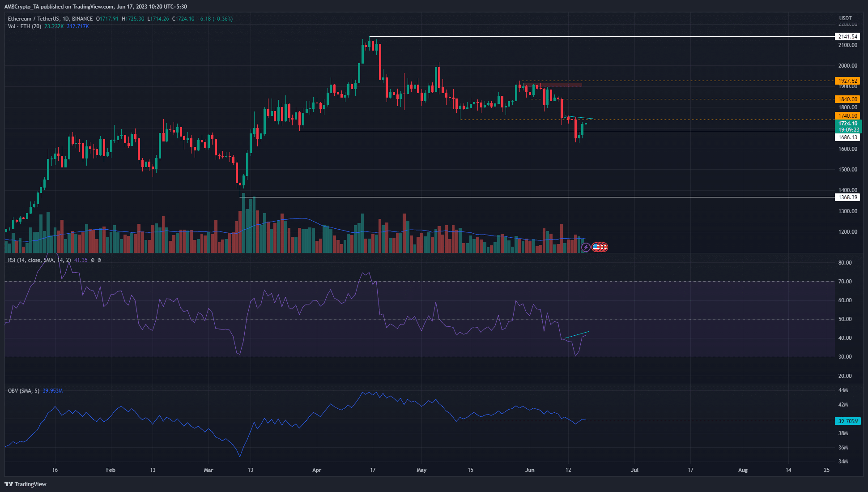Click the 30.00 level on RSI axis
Screen dimensions: 868x492
click(x=845, y=357)
